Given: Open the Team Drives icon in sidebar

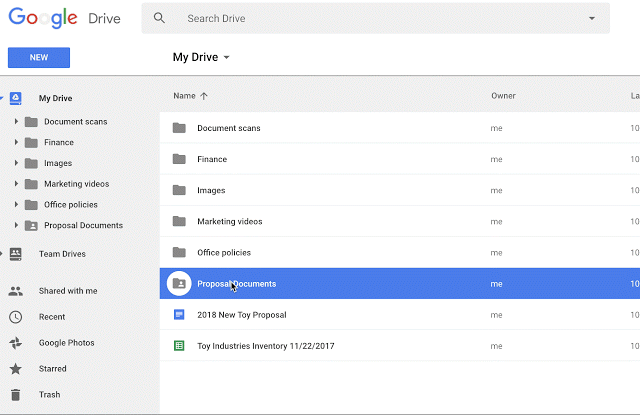Looking at the screenshot, I should tap(15, 254).
